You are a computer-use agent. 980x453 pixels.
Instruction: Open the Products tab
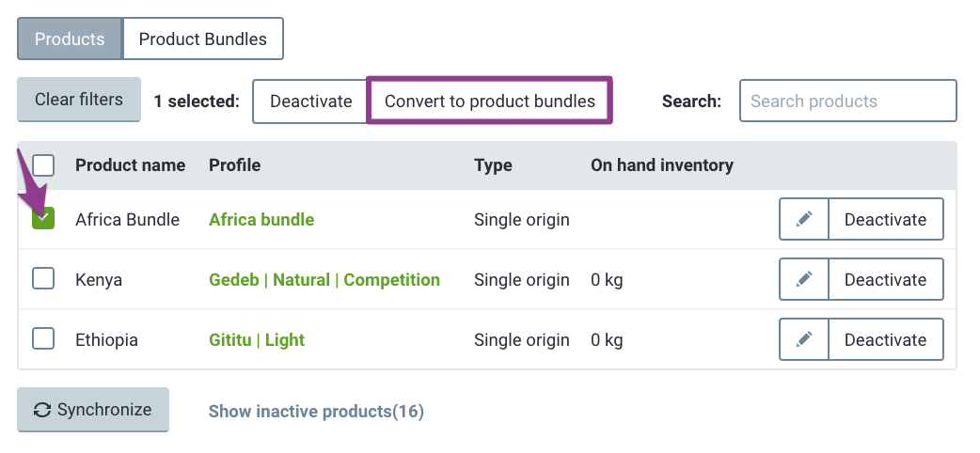[70, 39]
